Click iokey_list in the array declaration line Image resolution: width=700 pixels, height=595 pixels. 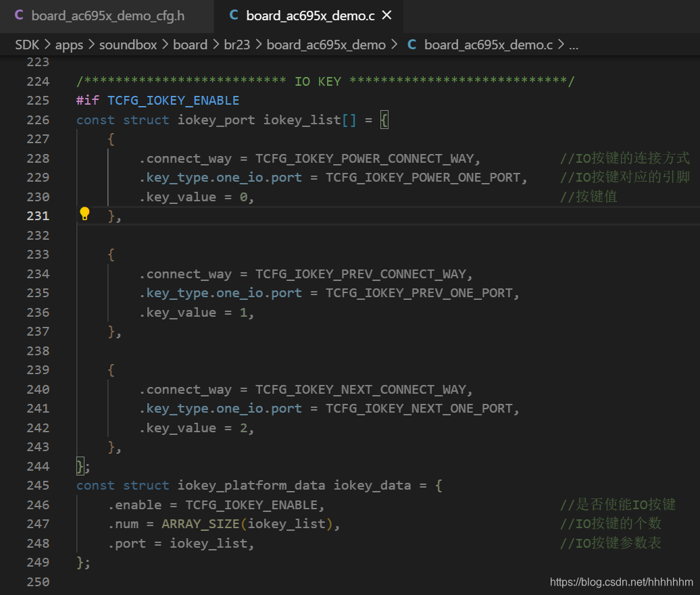pos(302,120)
